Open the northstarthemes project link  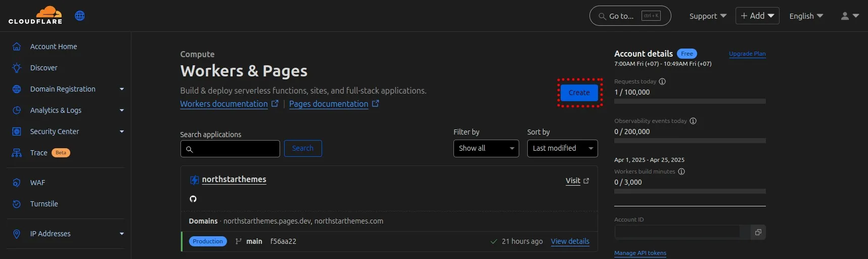click(234, 180)
